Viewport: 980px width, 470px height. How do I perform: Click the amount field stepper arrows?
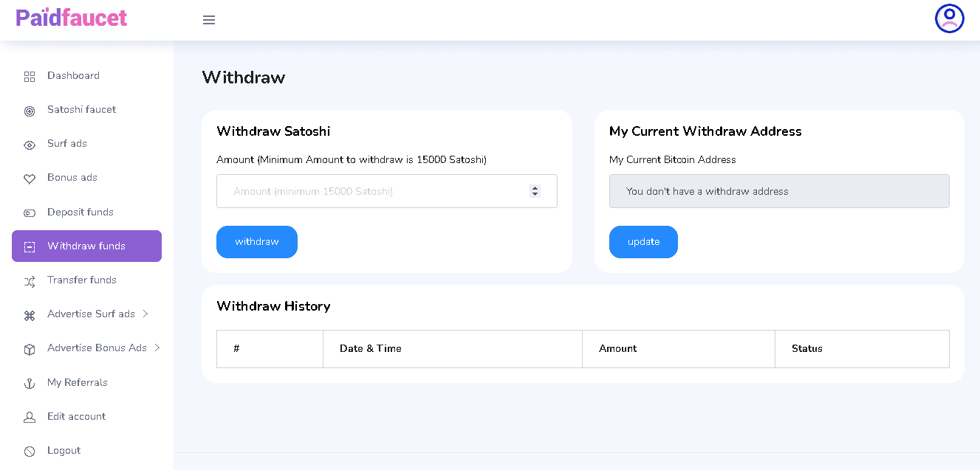(x=535, y=191)
